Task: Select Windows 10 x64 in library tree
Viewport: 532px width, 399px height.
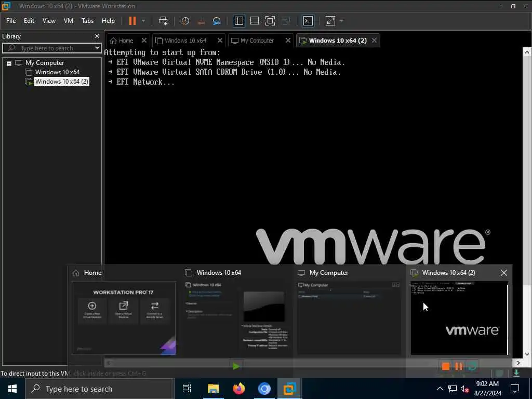Action: [x=57, y=72]
